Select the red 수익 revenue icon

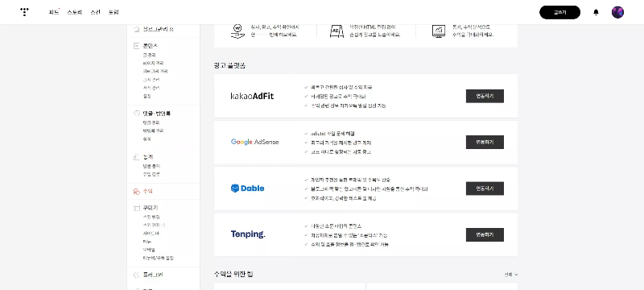137,191
